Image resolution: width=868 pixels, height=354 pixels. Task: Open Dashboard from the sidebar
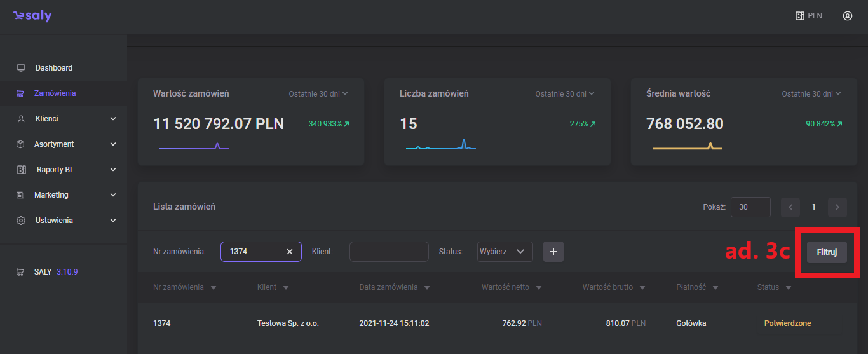coord(53,68)
